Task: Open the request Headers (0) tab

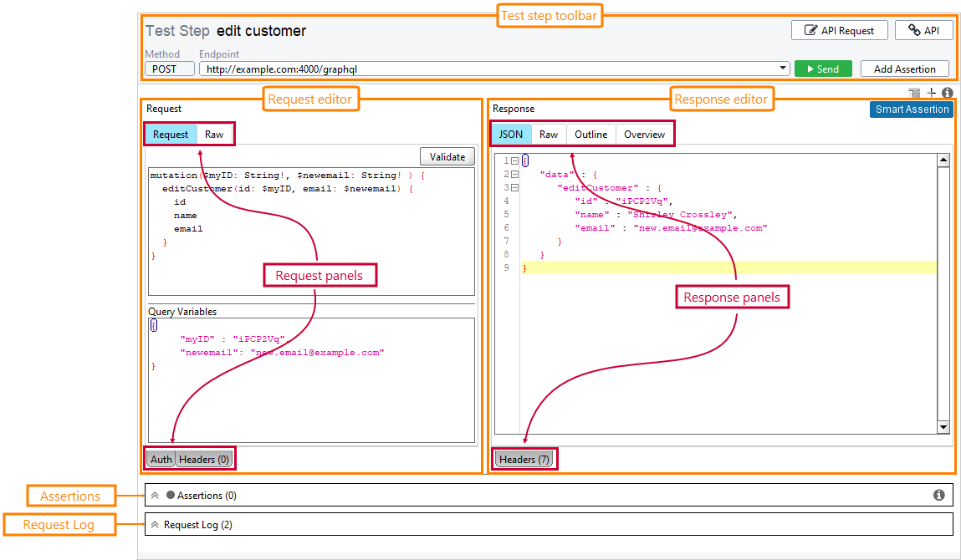Action: (204, 459)
